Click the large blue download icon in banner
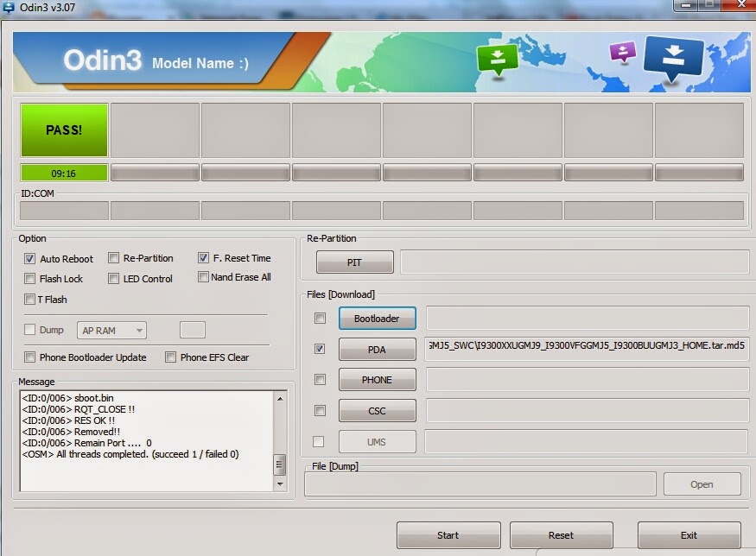Image resolution: width=756 pixels, height=556 pixels. coord(673,60)
